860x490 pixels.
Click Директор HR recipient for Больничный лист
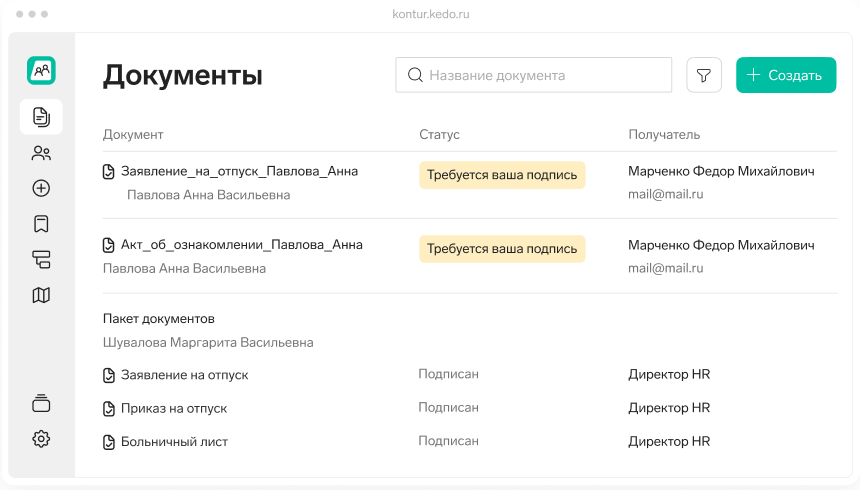coord(669,441)
